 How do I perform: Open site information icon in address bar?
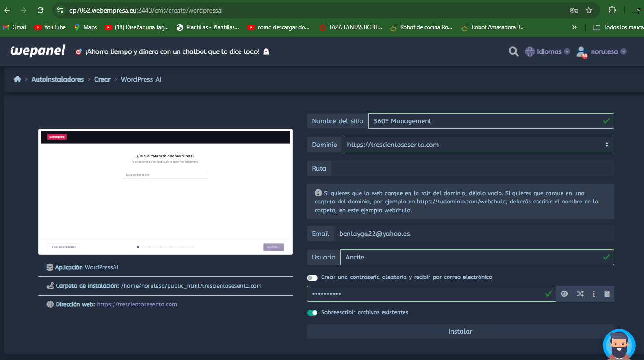tap(60, 10)
